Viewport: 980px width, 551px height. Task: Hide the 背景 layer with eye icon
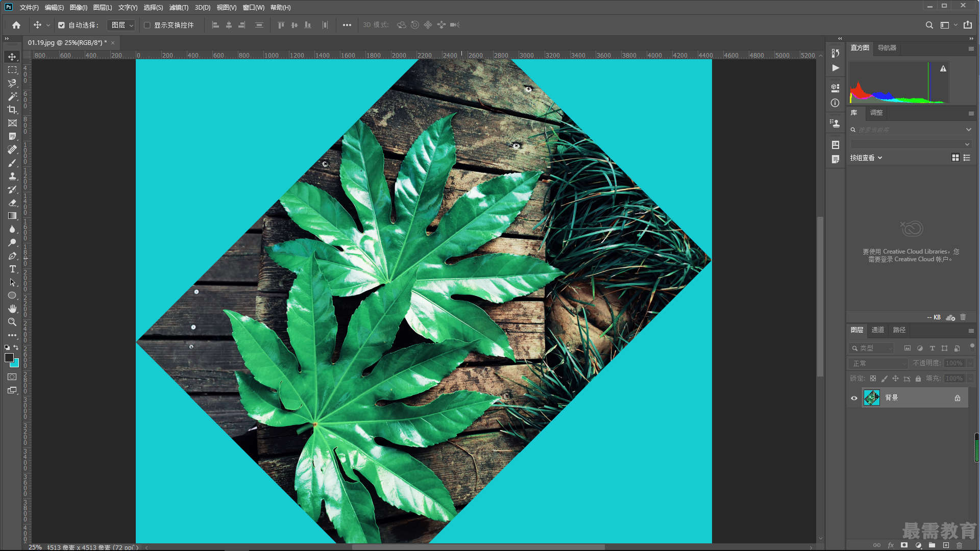coord(854,398)
